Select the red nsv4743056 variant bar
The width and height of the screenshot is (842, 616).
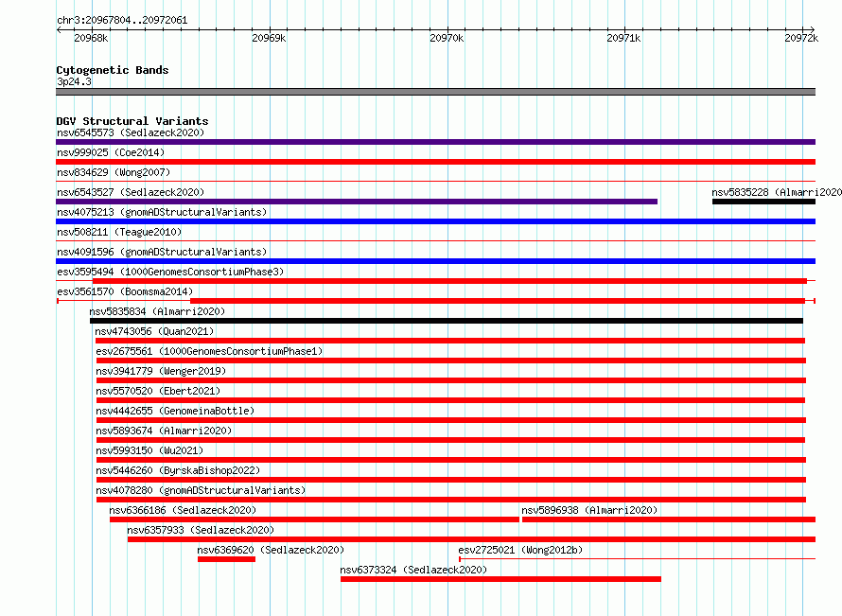[450, 341]
